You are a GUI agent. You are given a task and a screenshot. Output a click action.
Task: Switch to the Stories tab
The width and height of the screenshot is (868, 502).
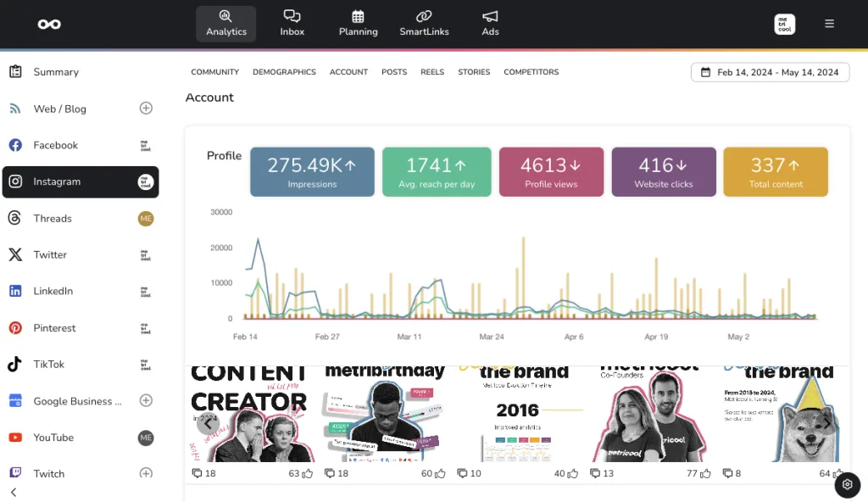[x=474, y=72]
